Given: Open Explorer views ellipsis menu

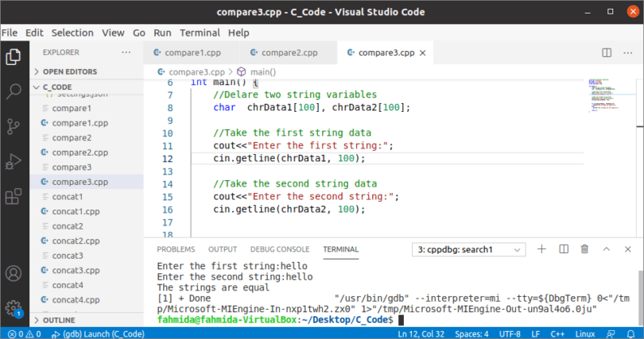Looking at the screenshot, I should coord(126,52).
